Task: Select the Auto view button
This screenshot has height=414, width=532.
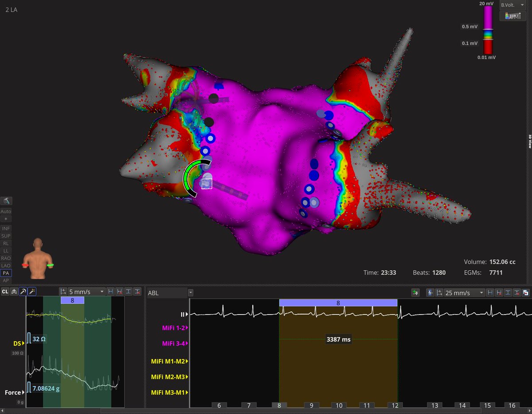Action: click(6, 211)
